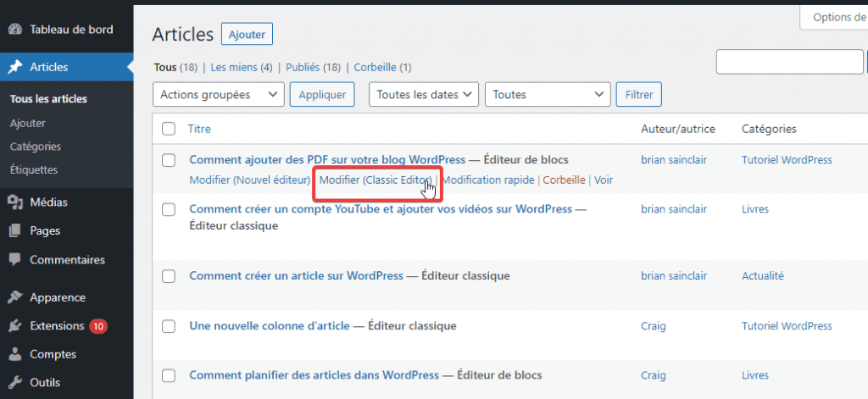Screen dimensions: 868x399
Task: Tick the select-all checkbox beside Titre
Action: [x=169, y=129]
